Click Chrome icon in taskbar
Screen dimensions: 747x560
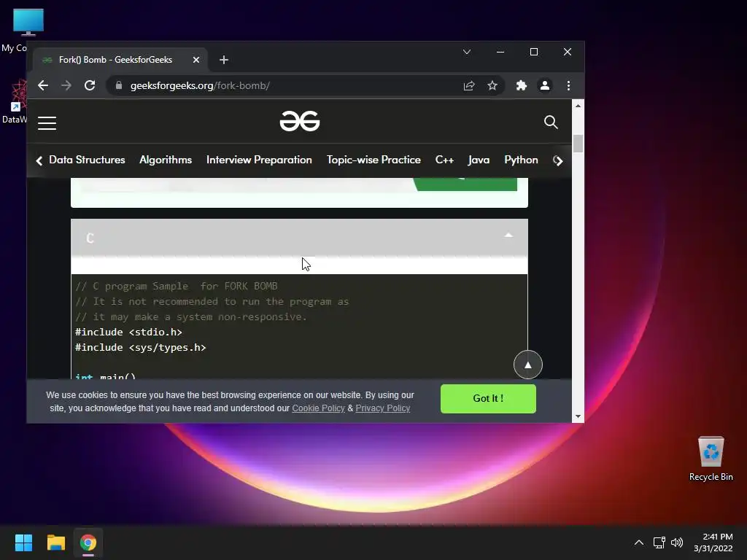[88, 542]
